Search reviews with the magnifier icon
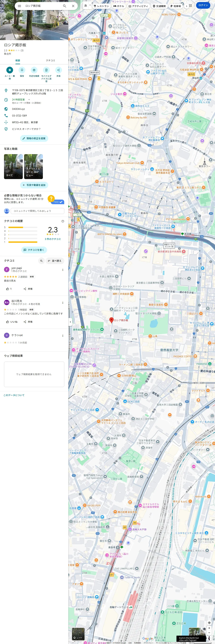This screenshot has width=215, height=644. pyautogui.click(x=41, y=261)
